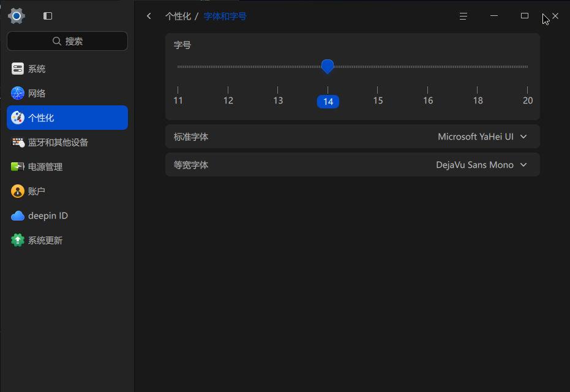This screenshot has height=392, width=570.
Task: Go back with the left arrow
Action: [x=149, y=16]
